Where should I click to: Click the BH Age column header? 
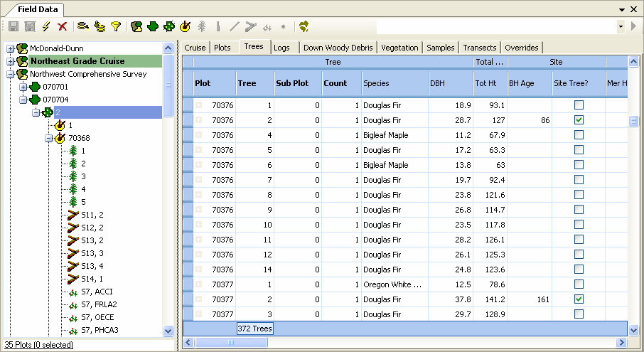[x=530, y=83]
